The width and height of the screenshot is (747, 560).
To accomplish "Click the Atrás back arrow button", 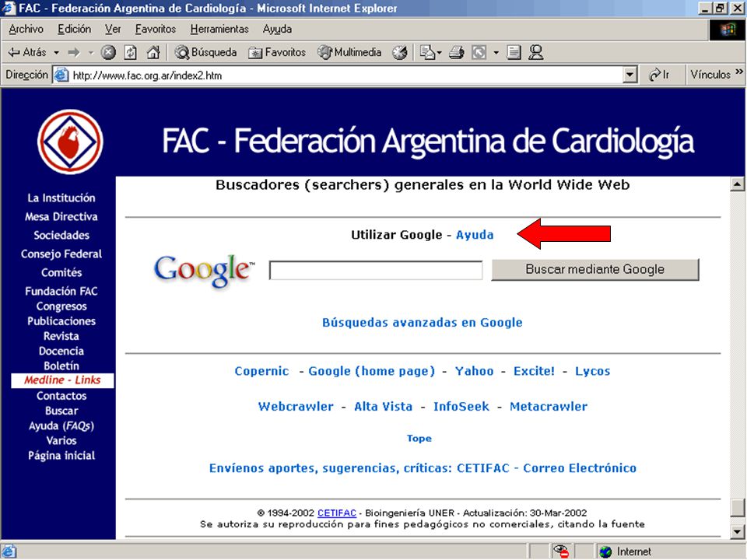I will coord(27,52).
